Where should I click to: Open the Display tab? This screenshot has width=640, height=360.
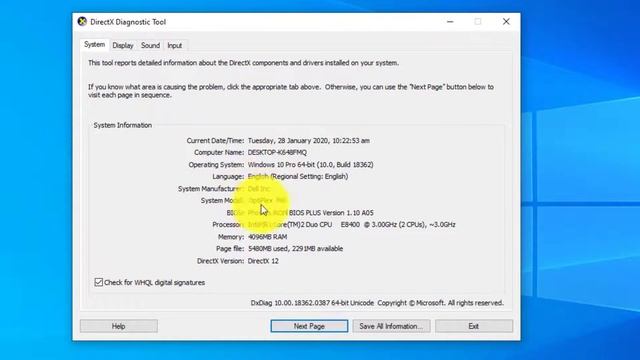coord(123,45)
